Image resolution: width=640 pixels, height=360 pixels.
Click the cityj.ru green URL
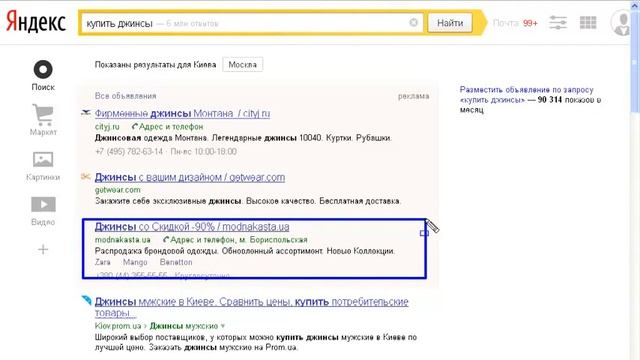point(107,127)
